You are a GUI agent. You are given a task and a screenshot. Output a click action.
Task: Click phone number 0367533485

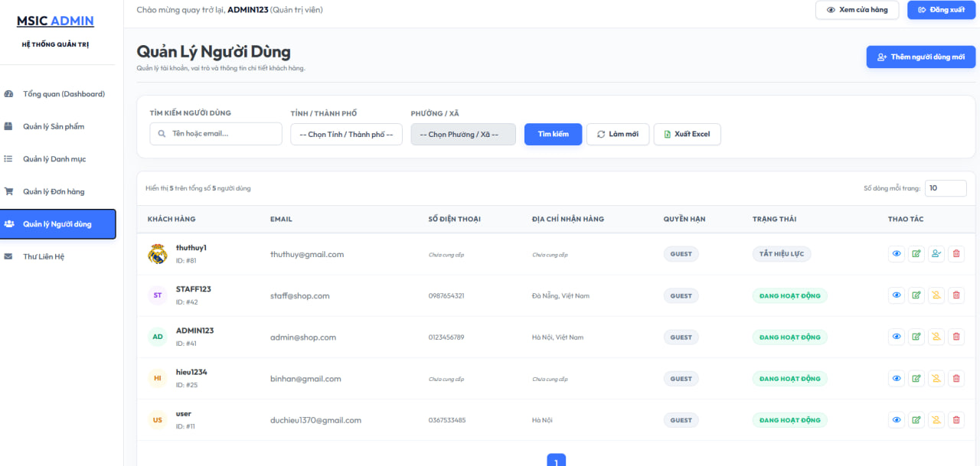point(447,420)
